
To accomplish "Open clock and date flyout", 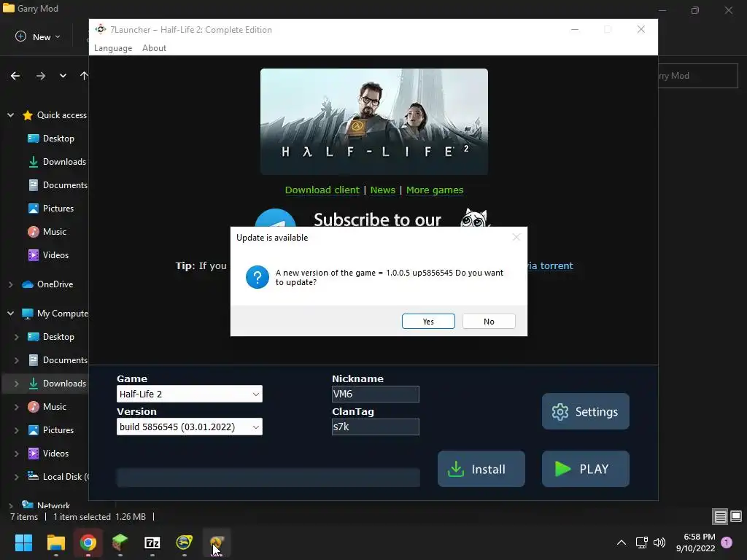I will tap(695, 542).
